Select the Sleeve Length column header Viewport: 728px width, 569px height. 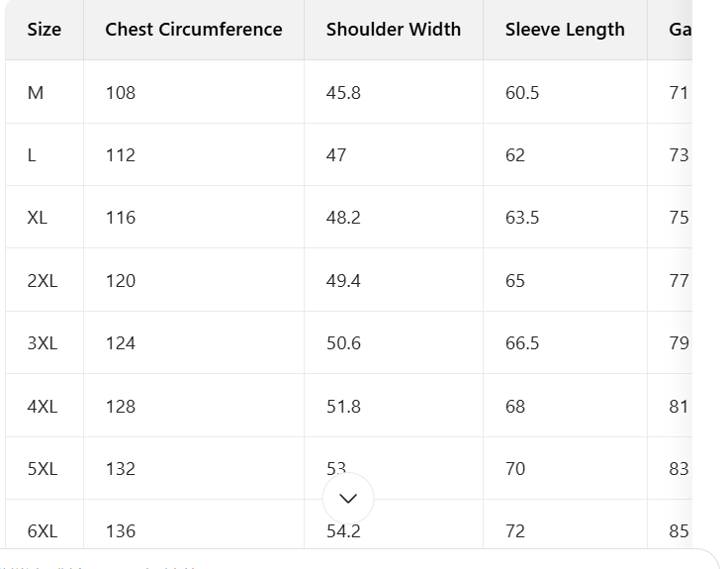(565, 30)
